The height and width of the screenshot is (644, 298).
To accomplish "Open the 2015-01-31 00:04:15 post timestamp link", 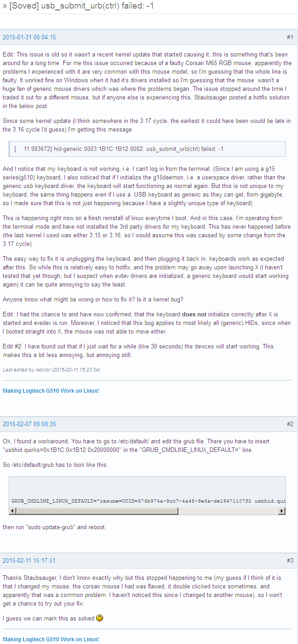I will pos(29,38).
